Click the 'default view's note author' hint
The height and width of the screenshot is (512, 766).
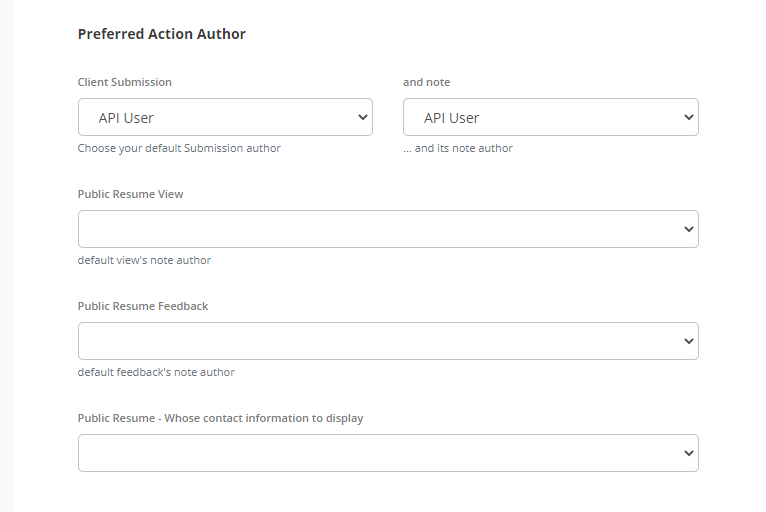tap(144, 260)
